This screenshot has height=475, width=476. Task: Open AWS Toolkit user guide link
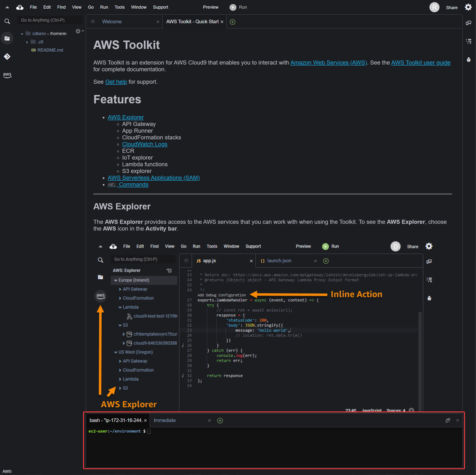(x=421, y=63)
